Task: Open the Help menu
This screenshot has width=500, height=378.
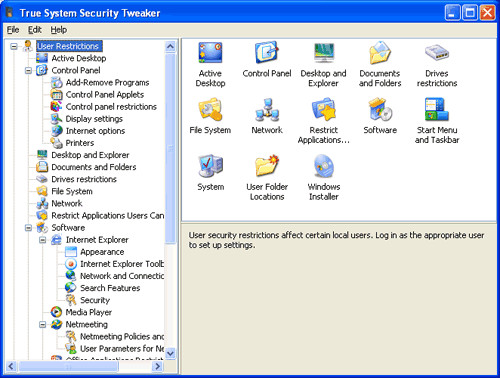Action: (59, 30)
